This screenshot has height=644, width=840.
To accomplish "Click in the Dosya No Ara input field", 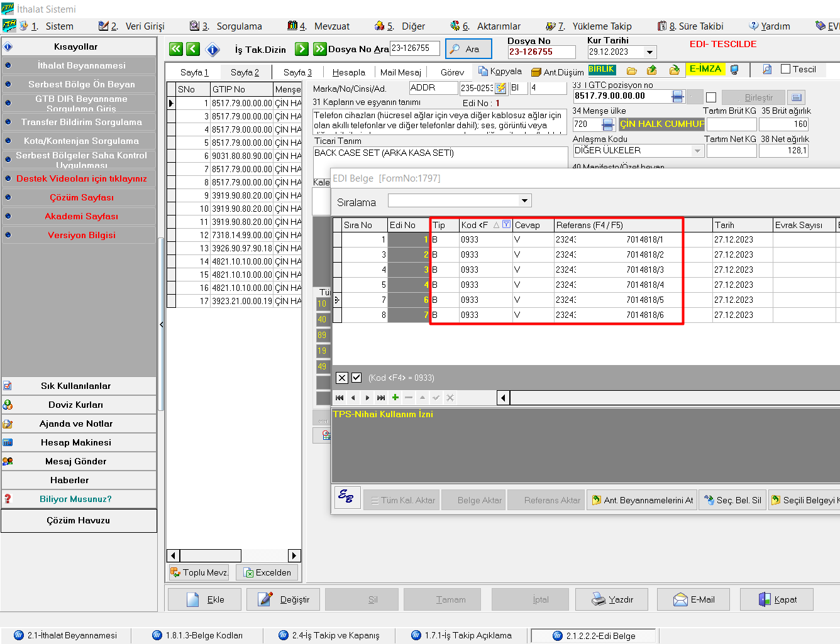I will [x=414, y=48].
